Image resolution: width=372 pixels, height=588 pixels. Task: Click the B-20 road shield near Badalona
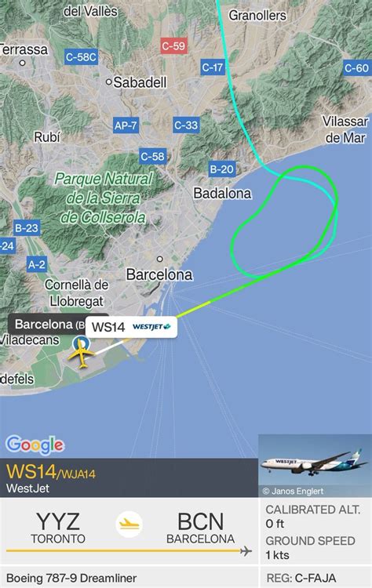coord(222,169)
